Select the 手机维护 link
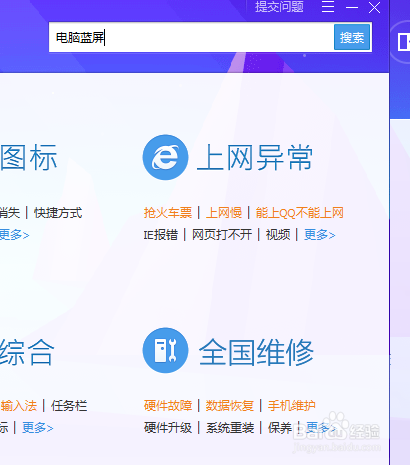 (x=291, y=406)
